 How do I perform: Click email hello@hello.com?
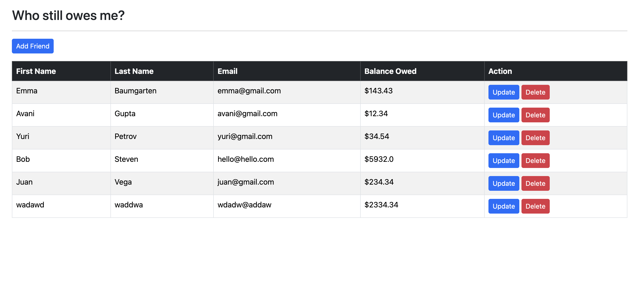click(x=246, y=159)
